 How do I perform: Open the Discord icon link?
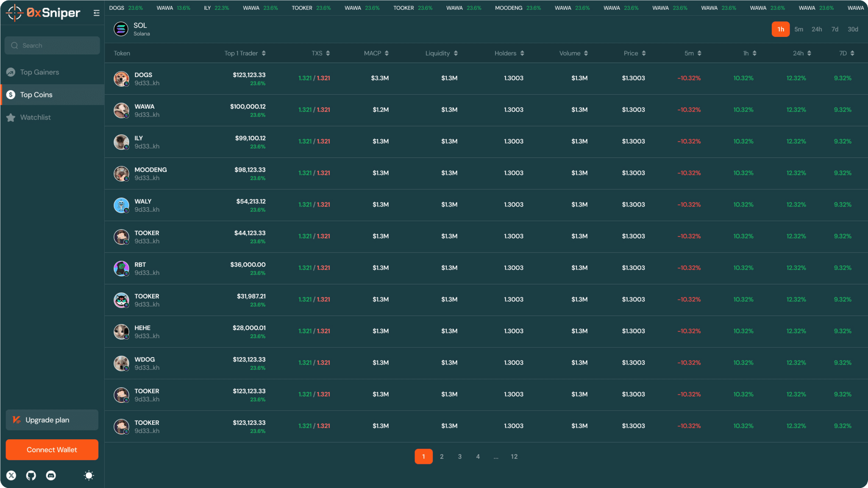coord(51,475)
